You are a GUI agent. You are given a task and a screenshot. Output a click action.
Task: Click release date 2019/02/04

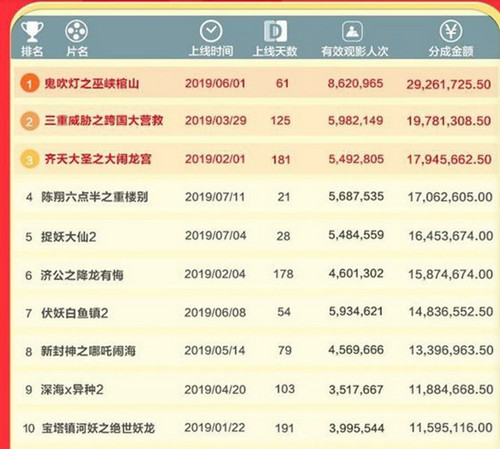pos(215,274)
